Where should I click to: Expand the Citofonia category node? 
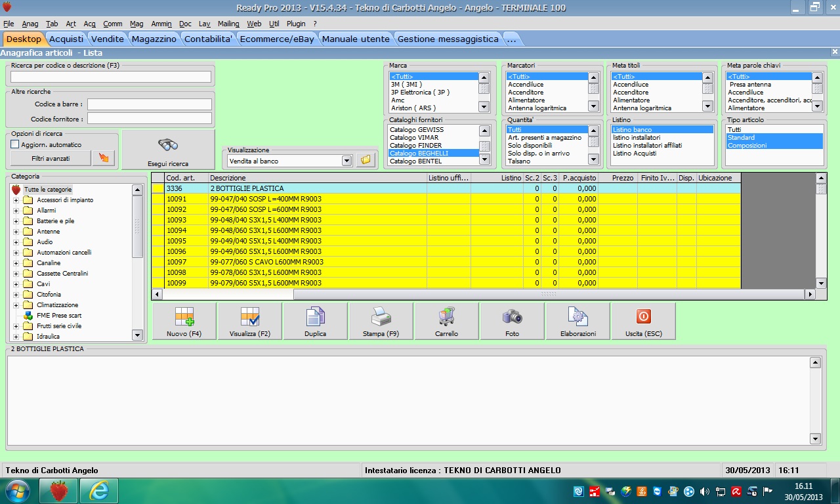coord(16,295)
